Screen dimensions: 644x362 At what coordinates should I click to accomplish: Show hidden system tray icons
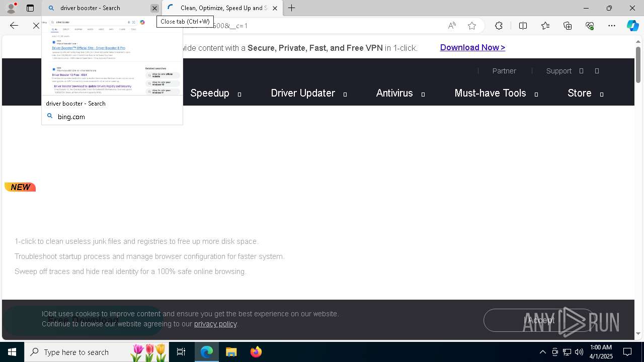[x=542, y=352]
